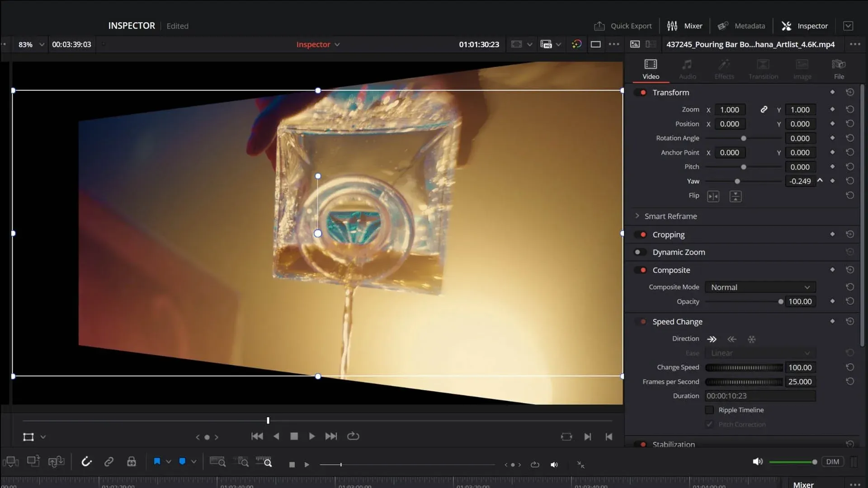The image size is (868, 488).
Task: Toggle match frame icon in viewer
Action: [x=566, y=436]
